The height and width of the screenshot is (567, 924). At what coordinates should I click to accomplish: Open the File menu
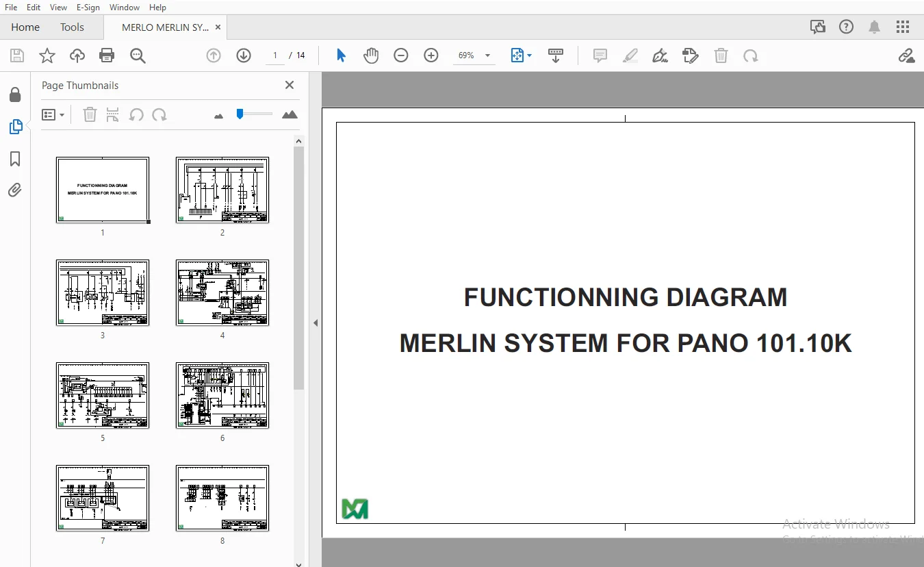tap(11, 7)
